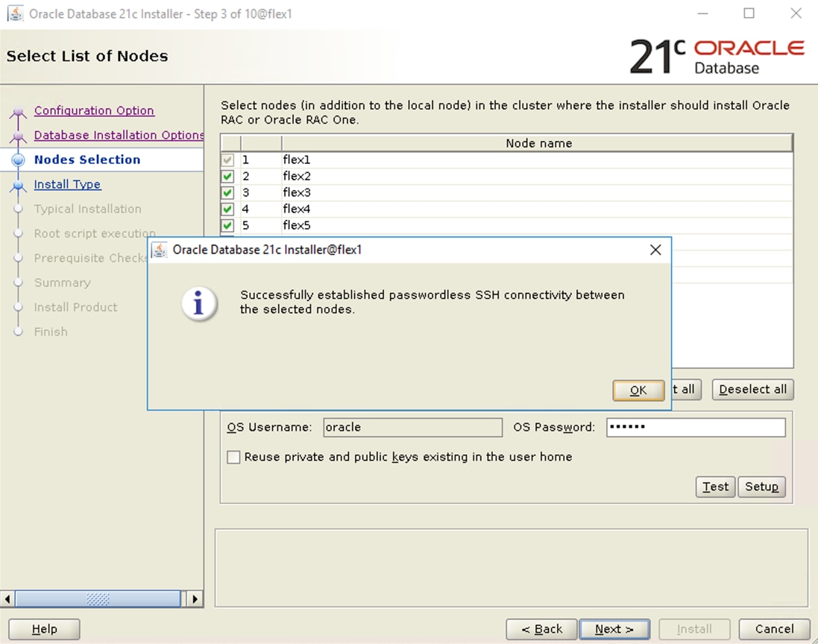
Task: Enable reuse private and public keys checkbox
Action: (233, 458)
